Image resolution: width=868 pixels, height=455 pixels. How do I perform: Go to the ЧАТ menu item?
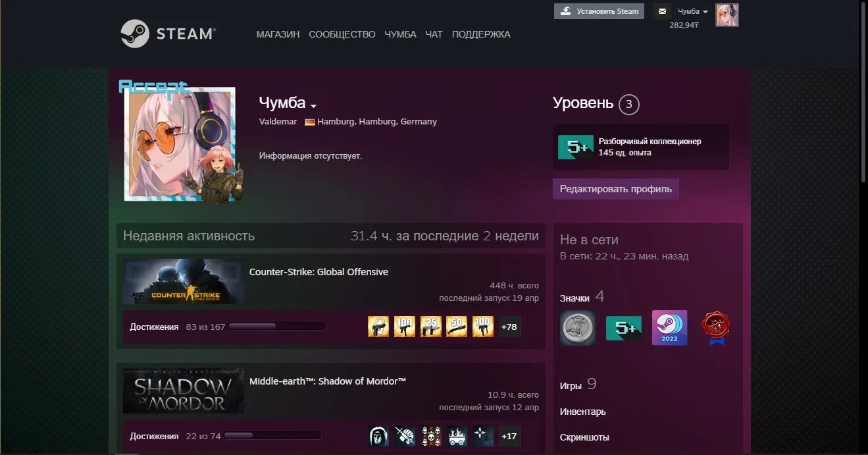pos(434,34)
